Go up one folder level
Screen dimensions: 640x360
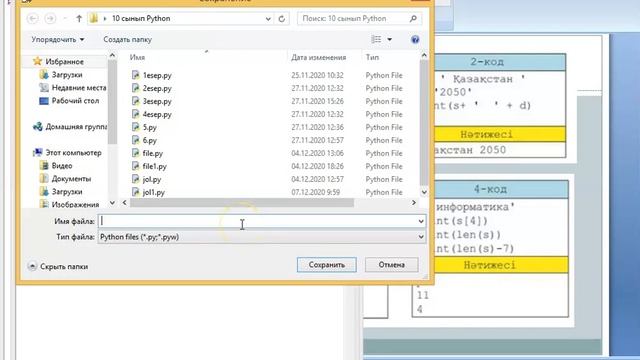point(79,18)
